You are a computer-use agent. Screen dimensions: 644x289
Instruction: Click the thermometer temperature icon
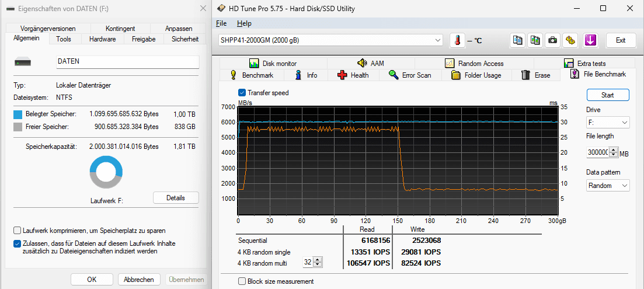tap(457, 40)
